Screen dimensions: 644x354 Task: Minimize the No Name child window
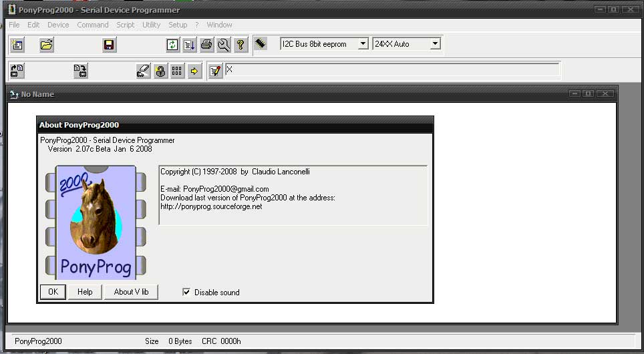point(575,94)
